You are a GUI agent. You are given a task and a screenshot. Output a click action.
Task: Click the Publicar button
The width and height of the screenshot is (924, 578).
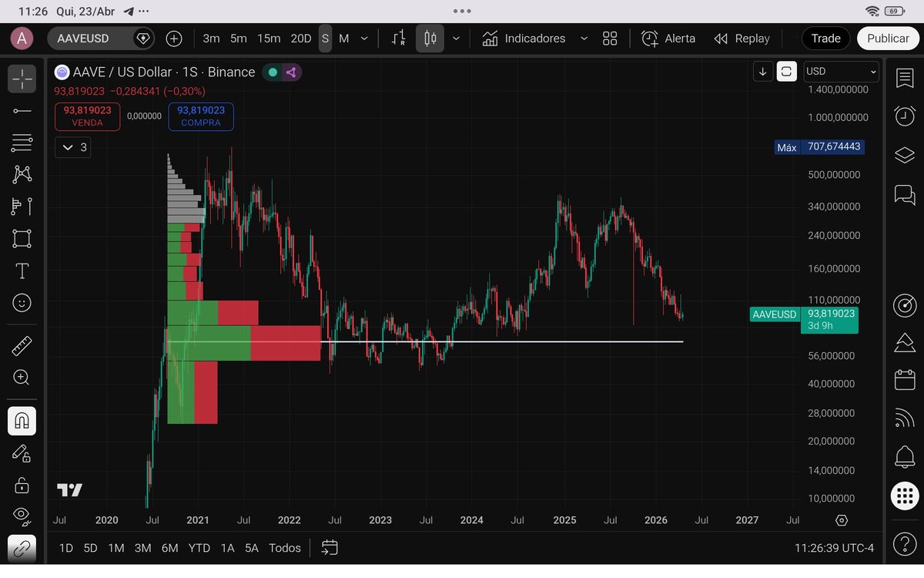coord(888,39)
